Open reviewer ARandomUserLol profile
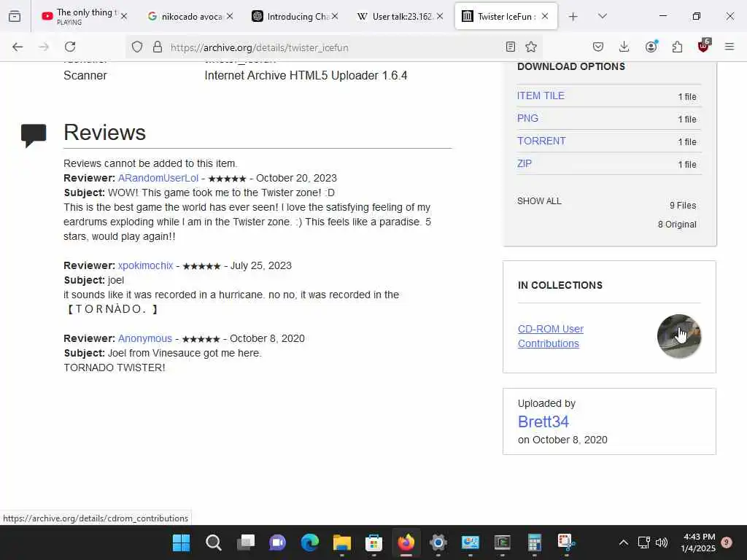This screenshot has height=560, width=747. tap(158, 178)
